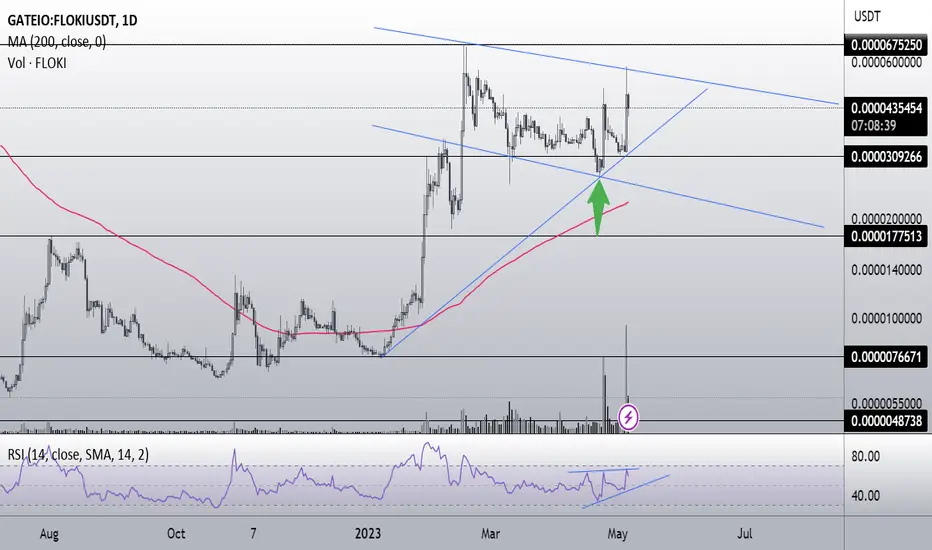Select the Vol · FLOKI indicator legend
Image resolution: width=932 pixels, height=550 pixels.
(37, 62)
